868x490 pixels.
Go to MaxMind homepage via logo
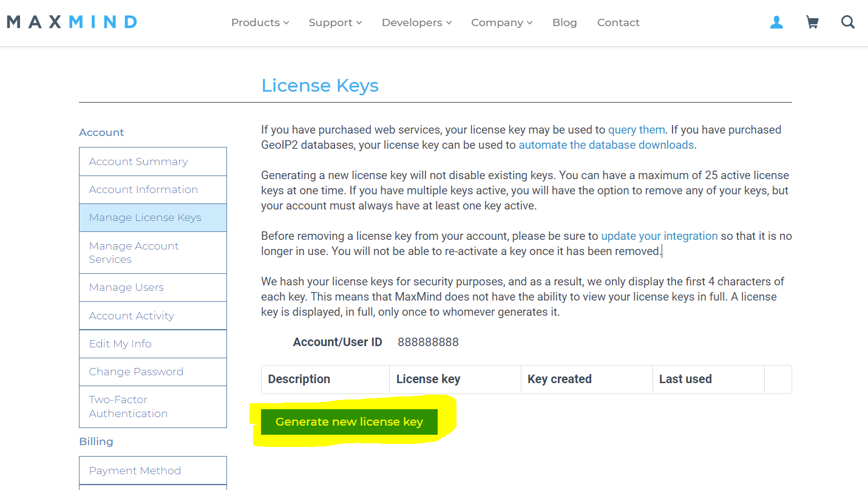coord(72,22)
